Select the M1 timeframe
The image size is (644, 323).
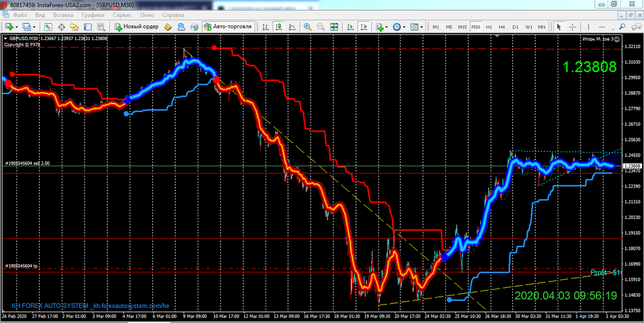point(436,27)
